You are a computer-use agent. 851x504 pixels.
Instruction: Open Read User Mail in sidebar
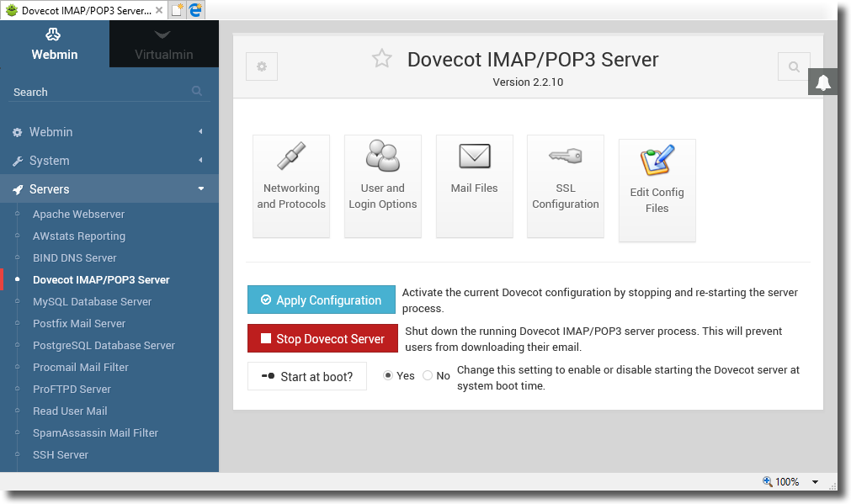pyautogui.click(x=70, y=411)
